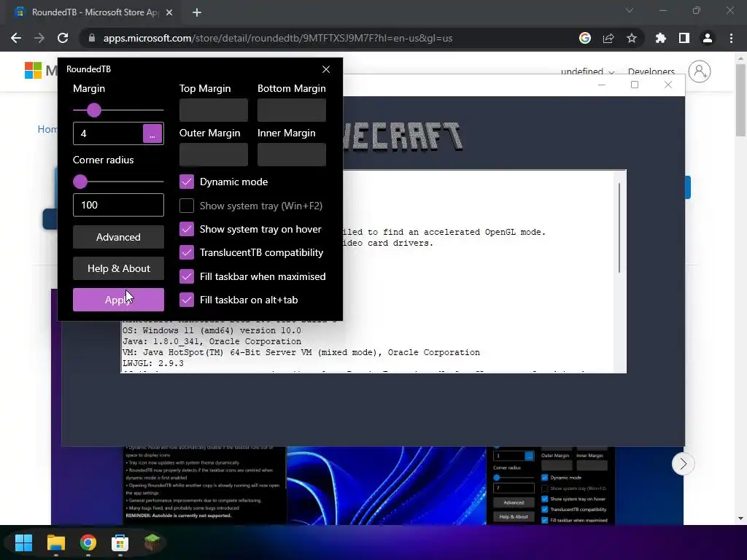Open Microsoft Store from taskbar
The image size is (747, 560).
[x=120, y=542]
